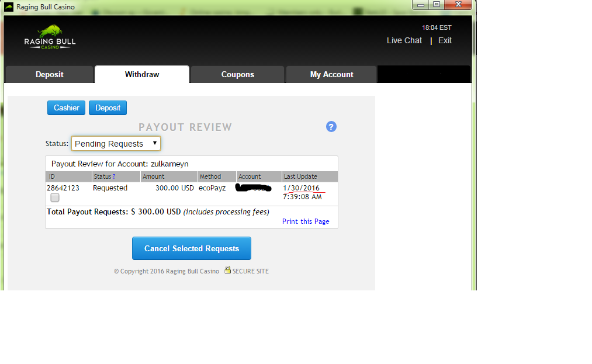The height and width of the screenshot is (364, 592).
Task: Close the Raging Bull Casino window
Action: (458, 5)
